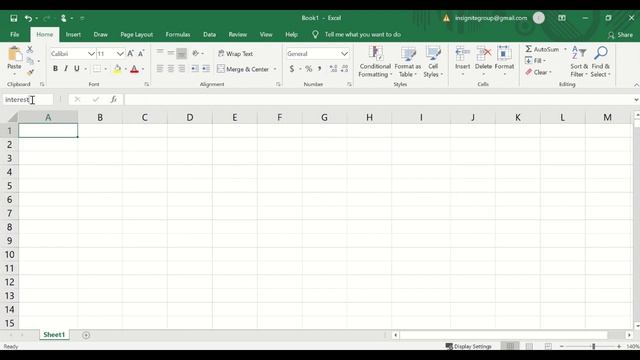Screen dimensions: 640x360
Task: Increase font size with the large A
Action: coord(130,53)
